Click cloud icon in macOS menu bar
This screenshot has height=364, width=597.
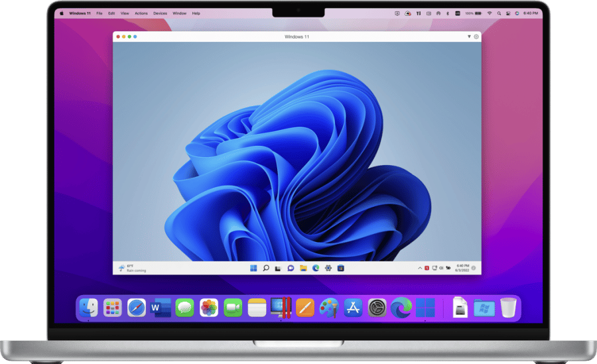point(408,13)
